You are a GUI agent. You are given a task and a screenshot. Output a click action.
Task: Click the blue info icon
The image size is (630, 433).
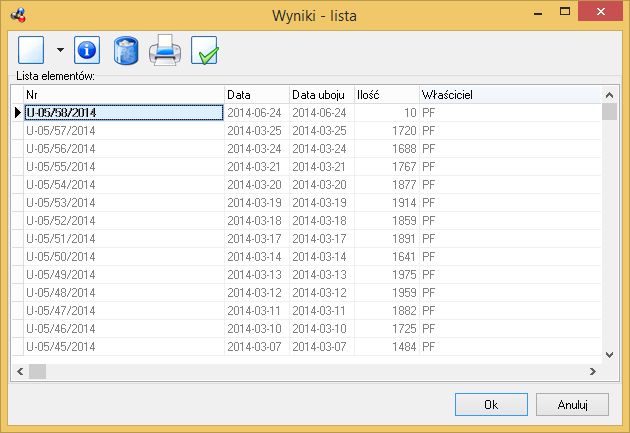coord(87,50)
